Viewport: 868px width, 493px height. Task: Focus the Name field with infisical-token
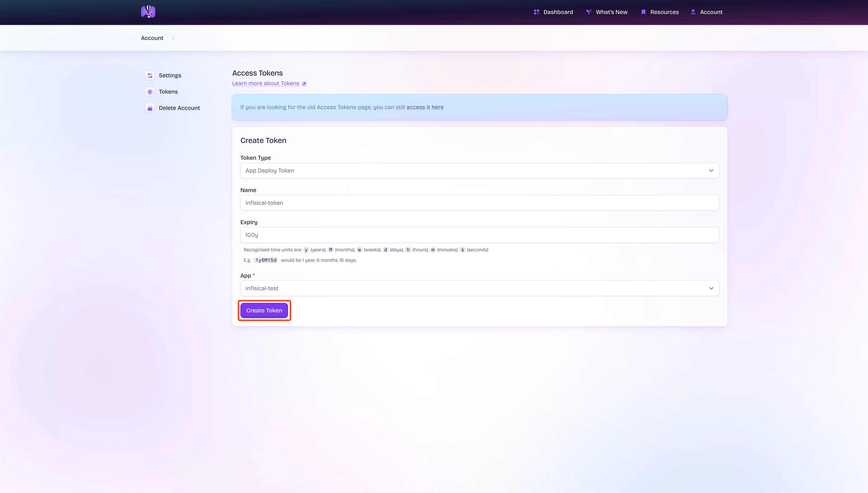tap(479, 203)
